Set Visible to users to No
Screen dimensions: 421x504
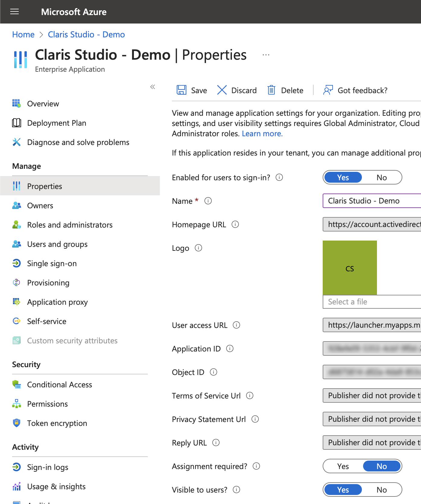(381, 490)
